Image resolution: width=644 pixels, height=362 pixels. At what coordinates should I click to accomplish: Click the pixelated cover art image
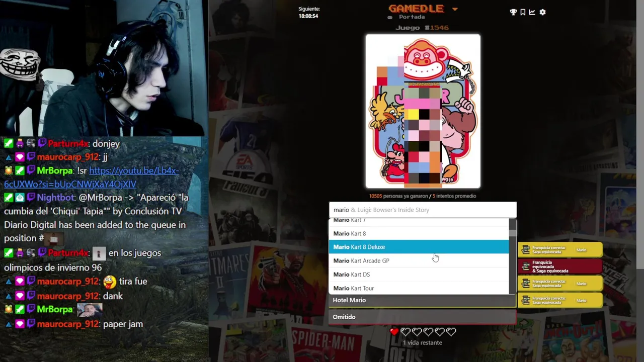(x=423, y=111)
